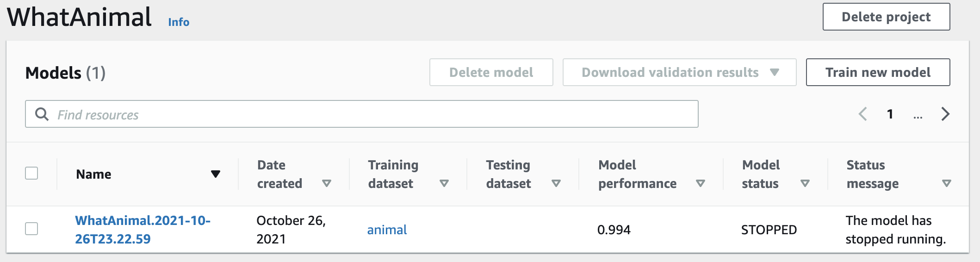Open the animal training dataset link
This screenshot has height=262, width=980.
387,230
